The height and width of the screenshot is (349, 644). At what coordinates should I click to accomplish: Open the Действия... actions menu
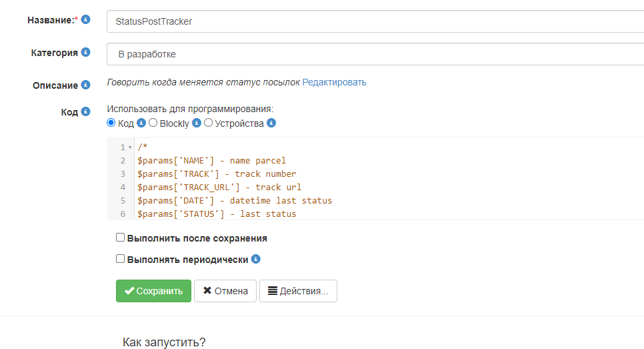(x=298, y=291)
